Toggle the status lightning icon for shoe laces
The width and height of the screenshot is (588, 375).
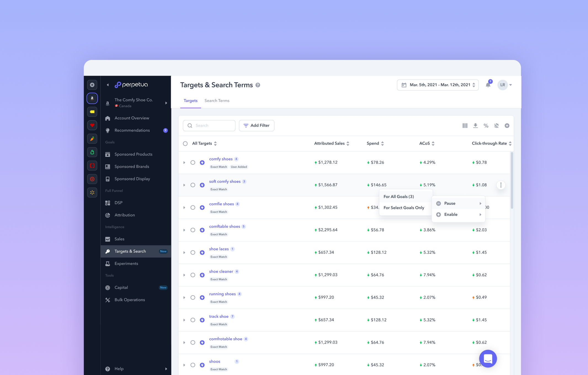click(x=202, y=252)
